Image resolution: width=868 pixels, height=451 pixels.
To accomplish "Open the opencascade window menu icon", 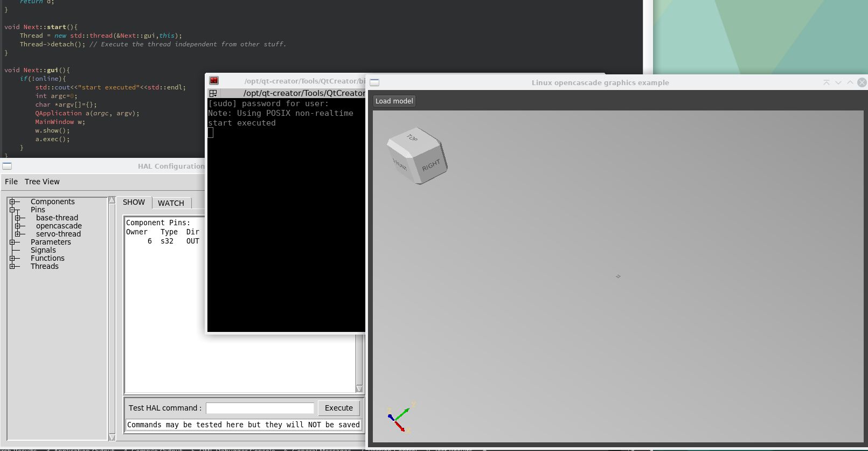I will [374, 82].
